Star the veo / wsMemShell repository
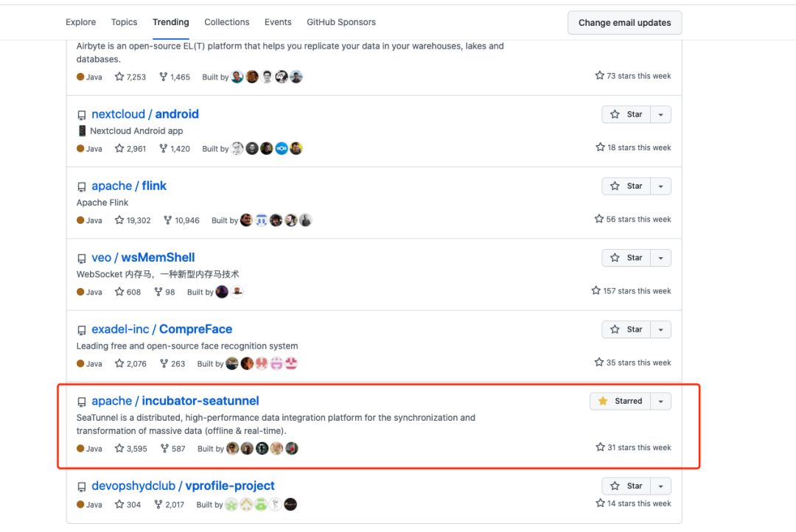This screenshot has height=532, width=796. 626,258
